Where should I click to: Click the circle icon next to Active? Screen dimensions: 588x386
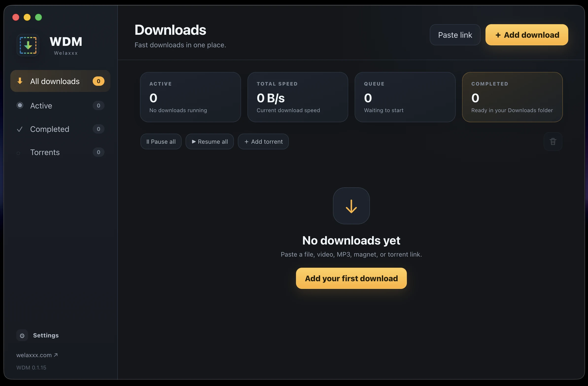[x=20, y=105]
